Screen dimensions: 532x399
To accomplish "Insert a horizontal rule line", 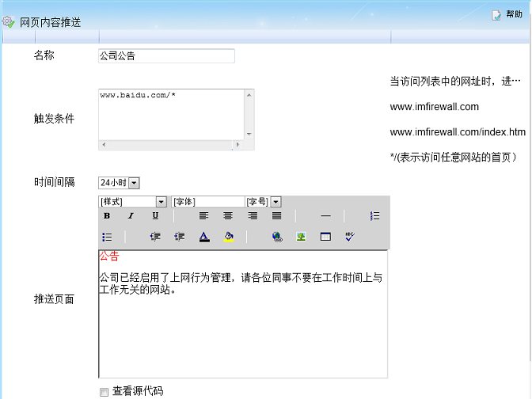I will pos(325,216).
